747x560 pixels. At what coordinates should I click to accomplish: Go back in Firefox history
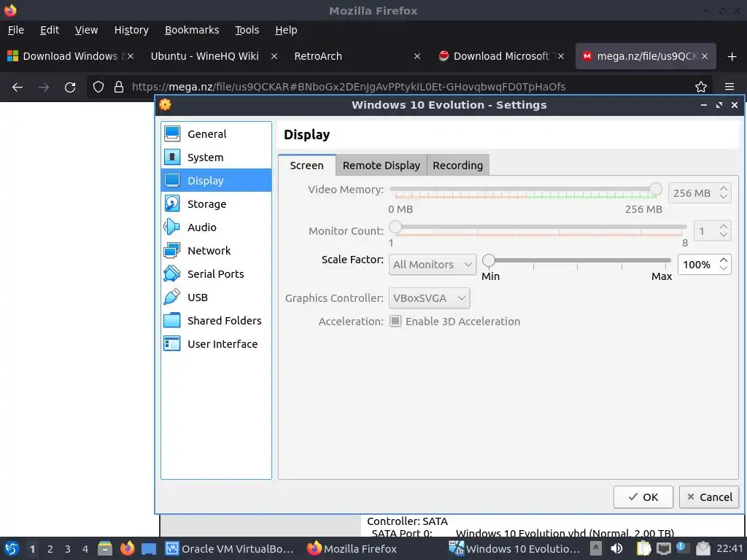tap(18, 87)
